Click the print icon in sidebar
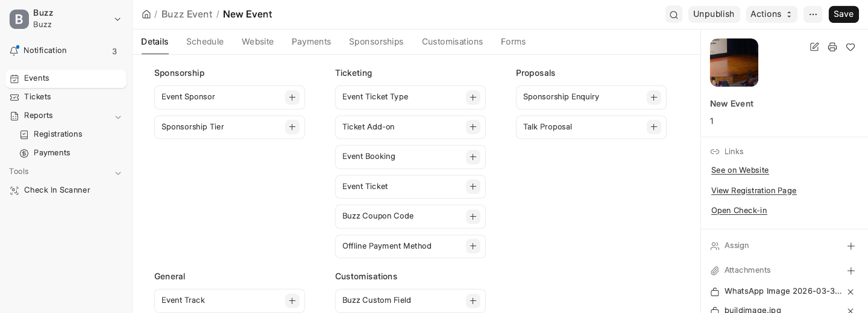This screenshot has width=868, height=313. 832,47
